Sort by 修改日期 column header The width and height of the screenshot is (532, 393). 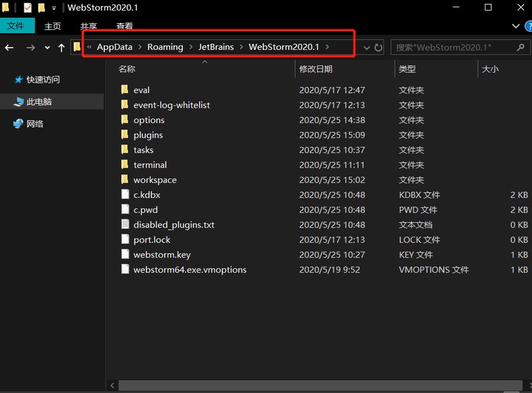(315, 69)
